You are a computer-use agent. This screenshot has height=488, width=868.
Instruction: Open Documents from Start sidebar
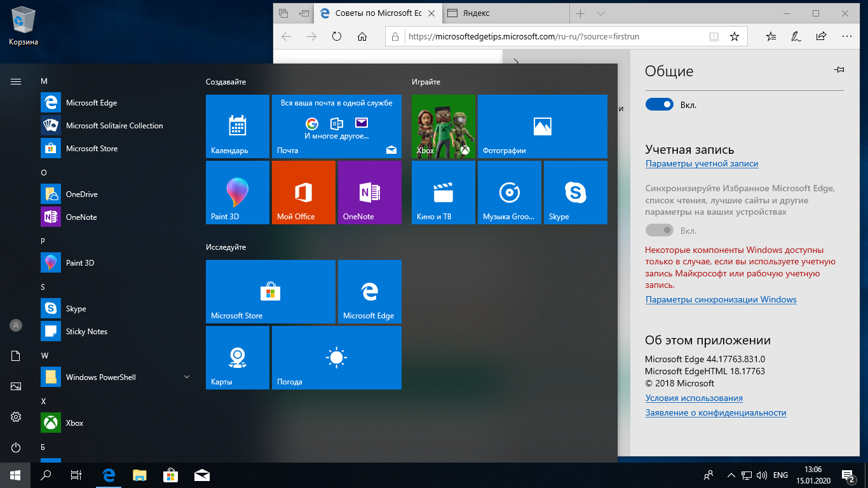pos(16,356)
